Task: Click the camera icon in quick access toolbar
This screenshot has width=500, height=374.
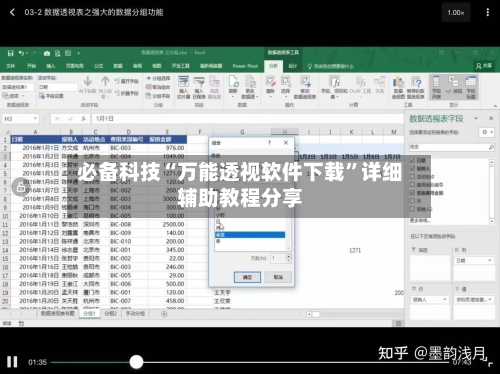Action: pos(47,53)
